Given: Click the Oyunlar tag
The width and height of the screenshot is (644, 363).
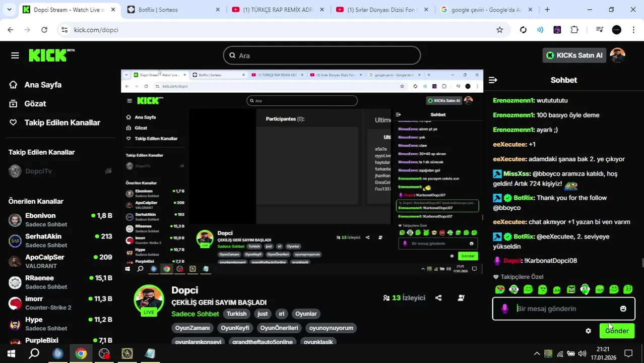Looking at the screenshot, I should coord(306,314).
